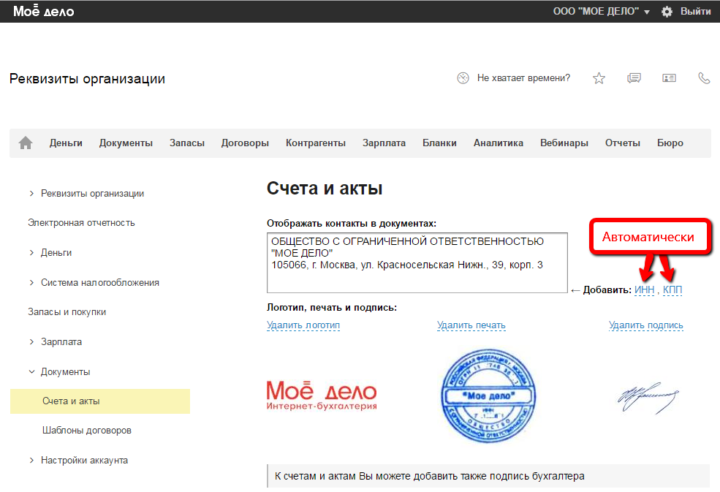Click the phone call icon
This screenshot has width=720, height=492.
pos(704,78)
